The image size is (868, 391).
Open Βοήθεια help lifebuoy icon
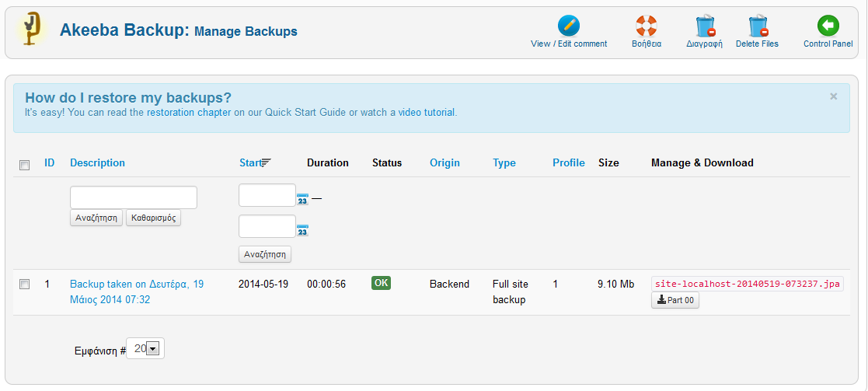pos(646,26)
